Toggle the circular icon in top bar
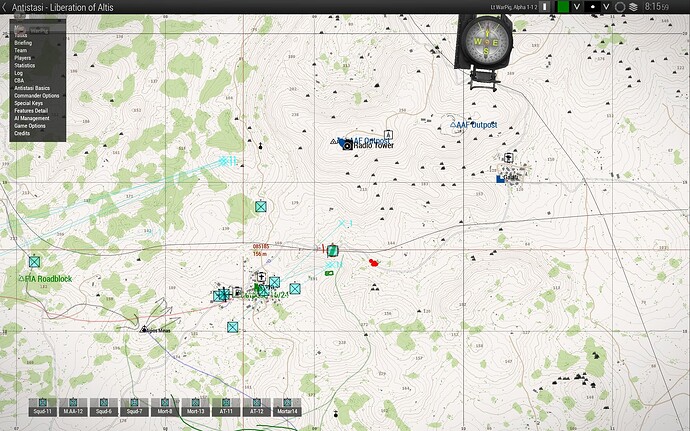The height and width of the screenshot is (431, 690). (x=620, y=7)
